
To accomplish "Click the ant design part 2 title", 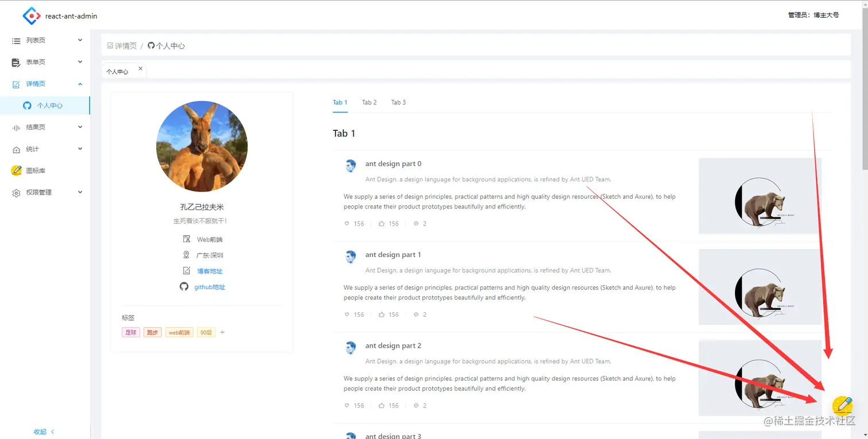I will point(393,345).
